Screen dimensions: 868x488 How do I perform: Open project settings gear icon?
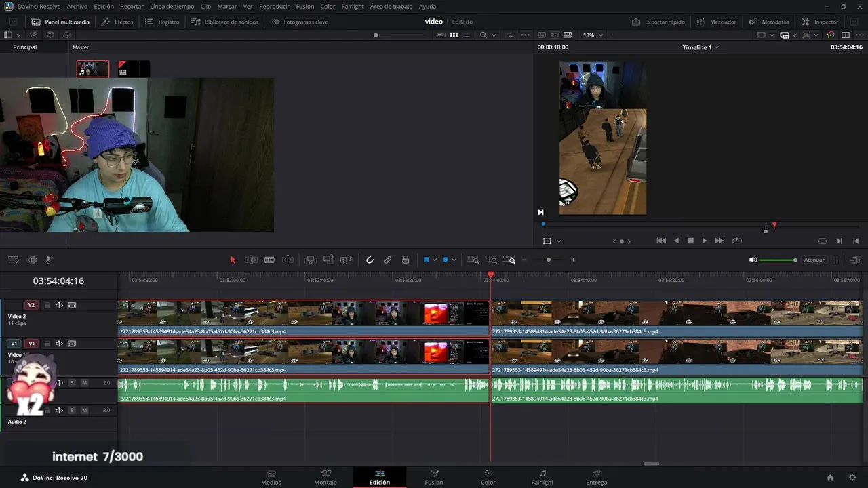pyautogui.click(x=852, y=477)
